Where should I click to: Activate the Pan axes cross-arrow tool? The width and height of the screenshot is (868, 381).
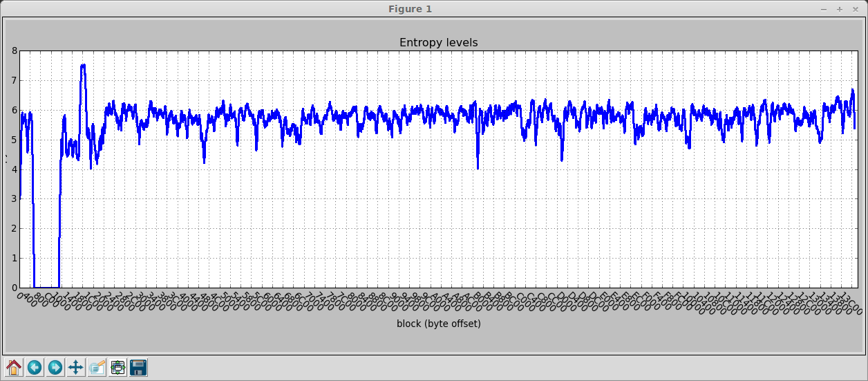(76, 367)
